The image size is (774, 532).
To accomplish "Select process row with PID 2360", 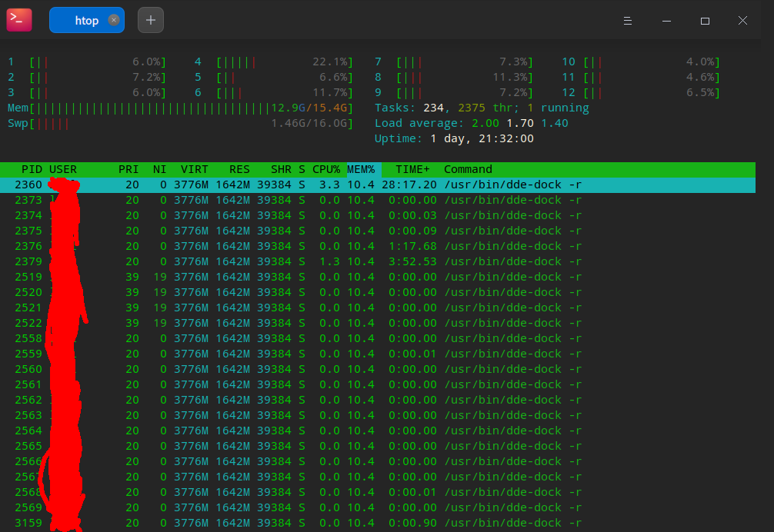I will pyautogui.click(x=378, y=185).
